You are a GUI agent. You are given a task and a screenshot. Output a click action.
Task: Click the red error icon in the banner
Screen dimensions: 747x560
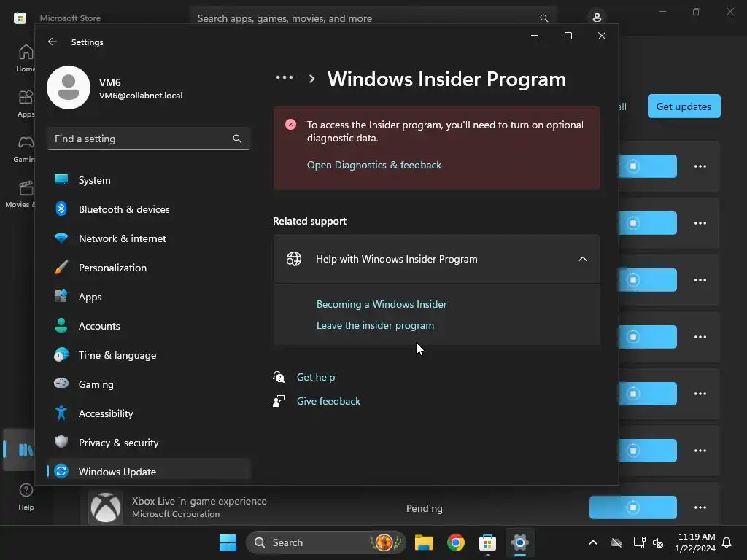click(x=290, y=125)
